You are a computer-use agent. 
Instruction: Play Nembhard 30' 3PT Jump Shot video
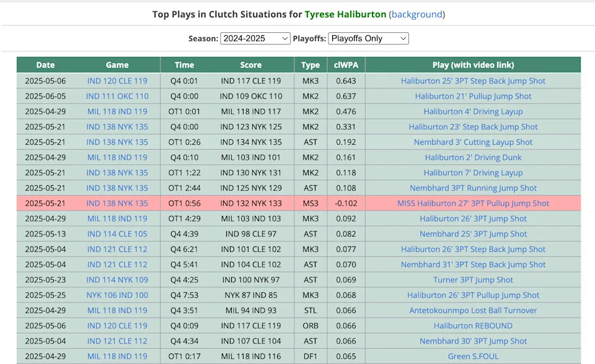(473, 341)
